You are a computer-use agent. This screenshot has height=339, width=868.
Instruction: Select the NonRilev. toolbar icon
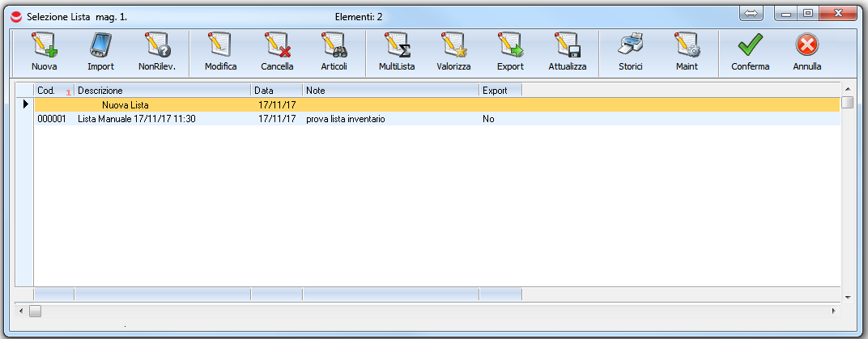click(157, 53)
